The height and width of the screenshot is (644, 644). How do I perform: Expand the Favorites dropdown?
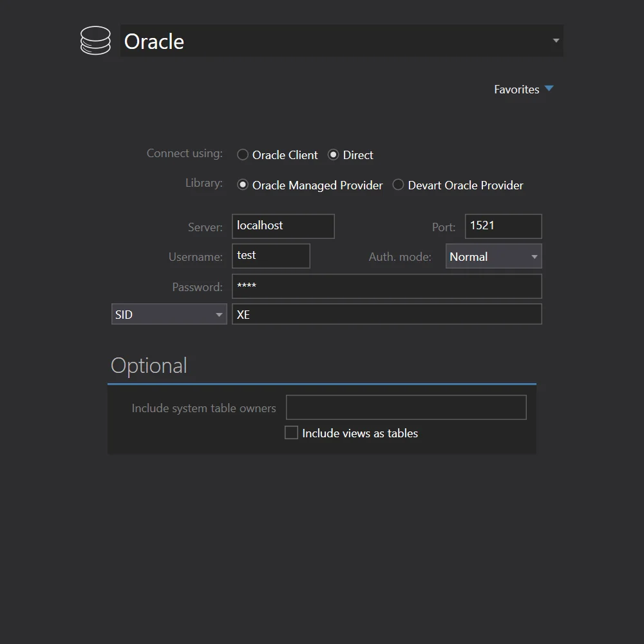click(x=549, y=89)
